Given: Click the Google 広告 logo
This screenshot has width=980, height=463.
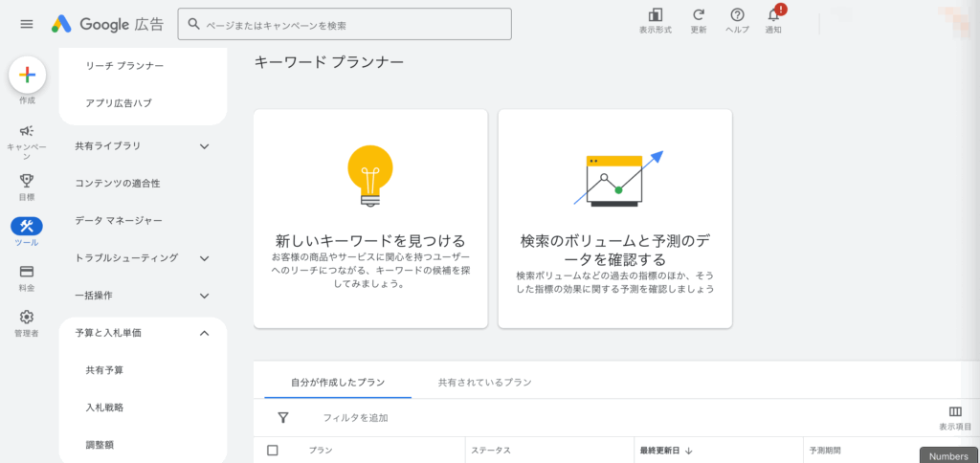Looking at the screenshot, I should [107, 24].
